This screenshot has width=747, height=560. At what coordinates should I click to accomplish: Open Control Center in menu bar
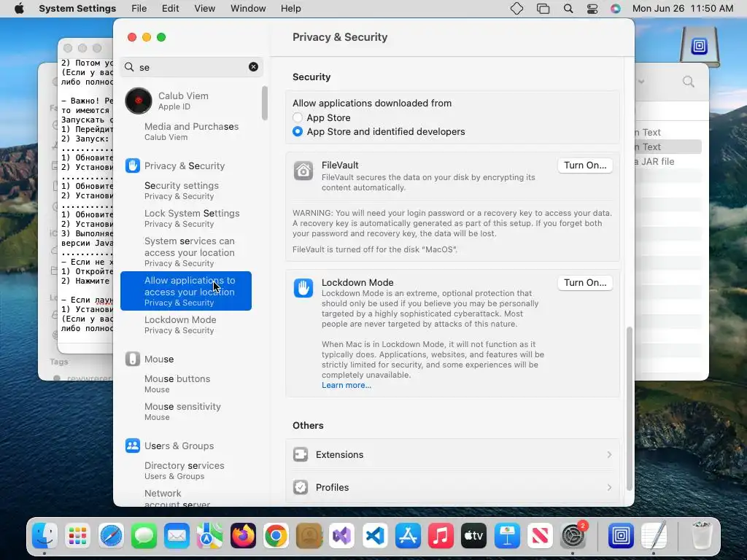click(592, 9)
